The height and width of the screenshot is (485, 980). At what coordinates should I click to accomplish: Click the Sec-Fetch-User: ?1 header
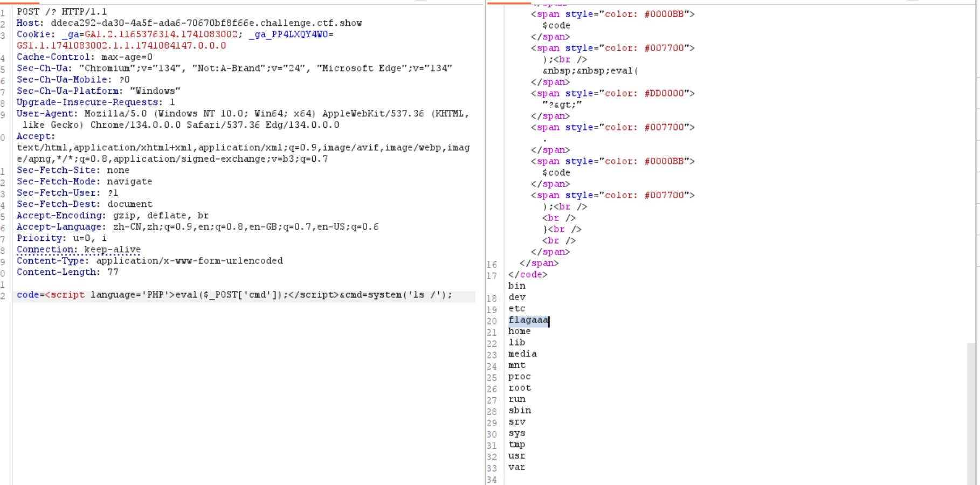tap(67, 192)
